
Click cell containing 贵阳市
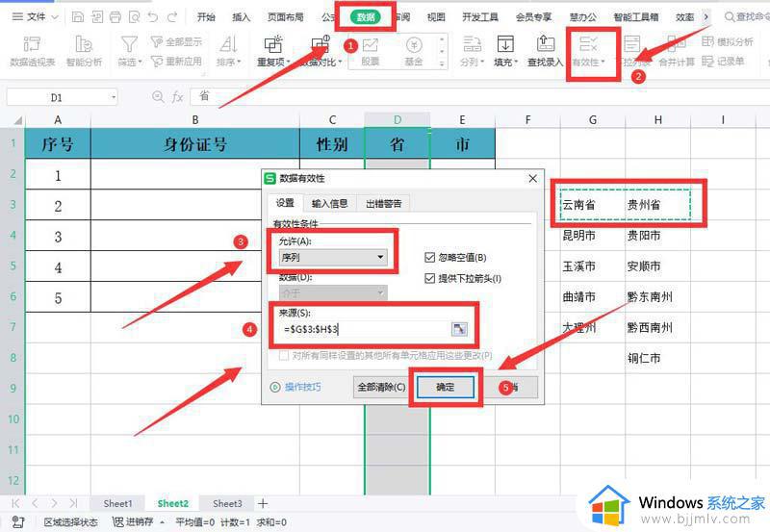tap(657, 236)
